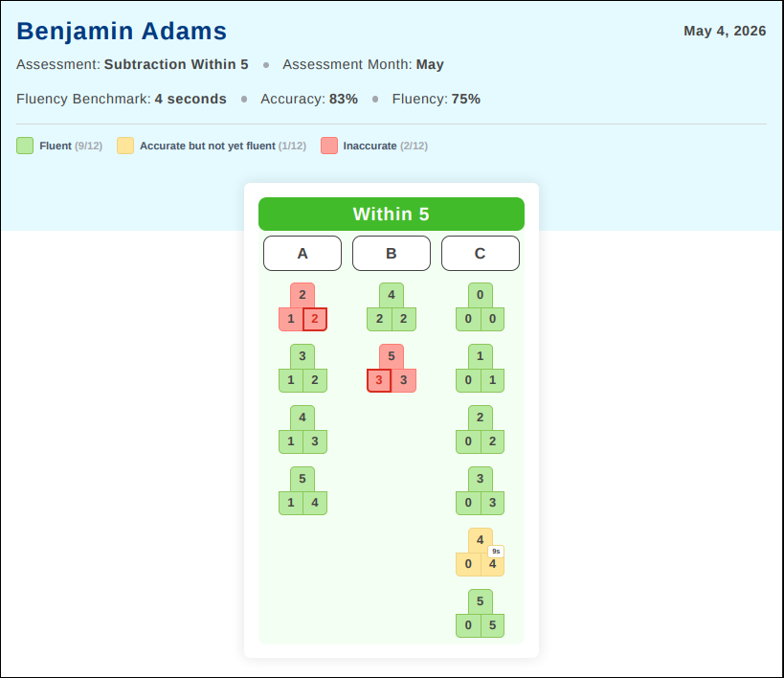Open the 0-0-0 fact block
This screenshot has width=784, height=678.
tap(480, 307)
